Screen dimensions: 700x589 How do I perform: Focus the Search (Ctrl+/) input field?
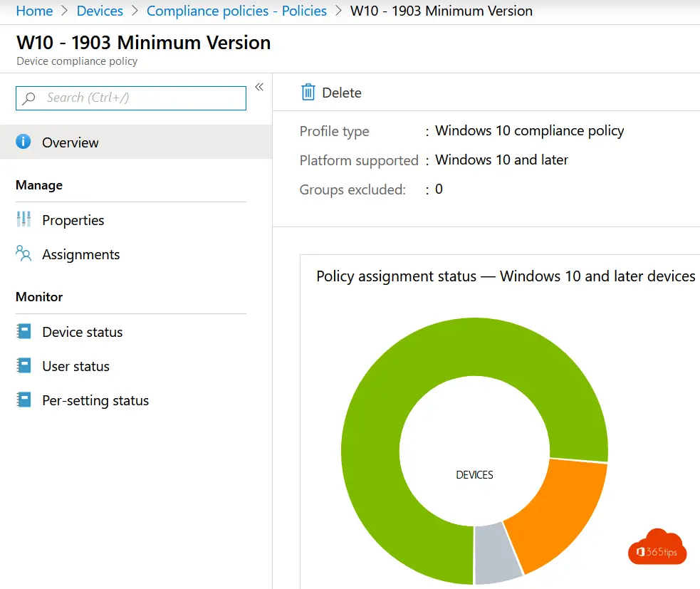pyautogui.click(x=131, y=98)
